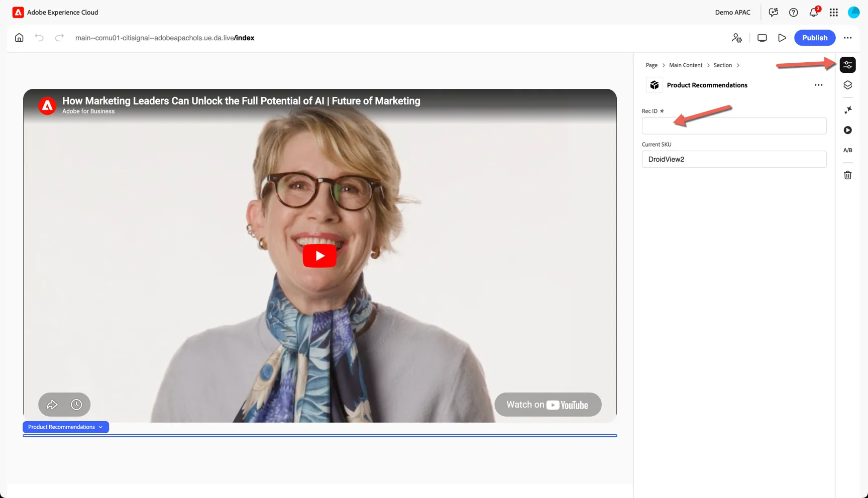Viewport: 868px width, 498px height.
Task: Open the device emulator screen icon
Action: pyautogui.click(x=762, y=38)
